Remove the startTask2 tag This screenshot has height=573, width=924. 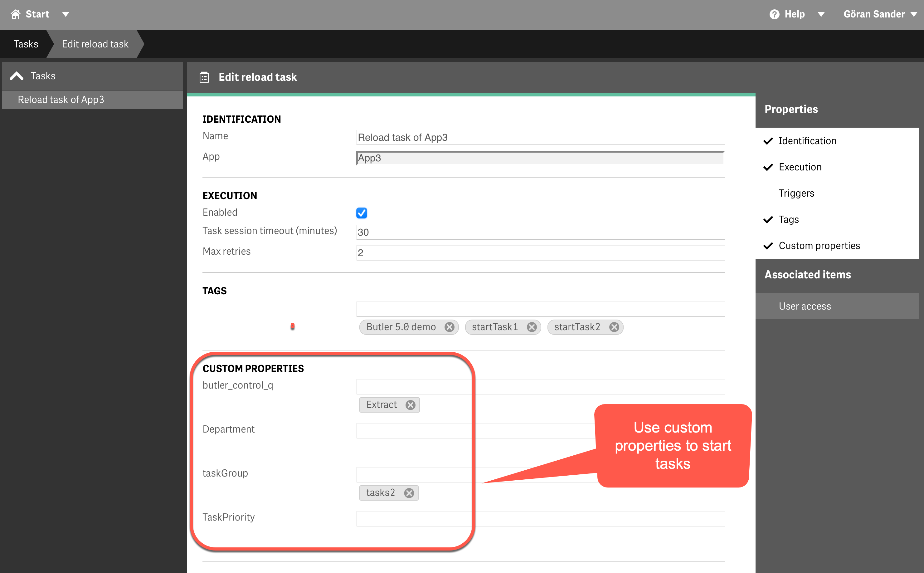[614, 327]
